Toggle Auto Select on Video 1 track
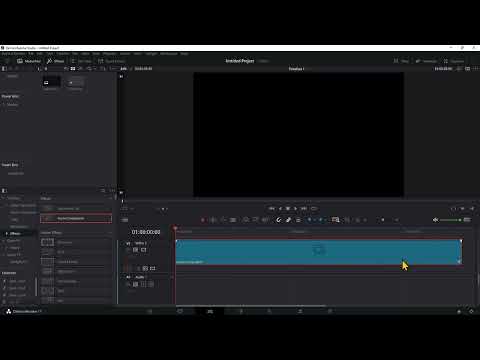The width and height of the screenshot is (480, 360). coord(136,250)
